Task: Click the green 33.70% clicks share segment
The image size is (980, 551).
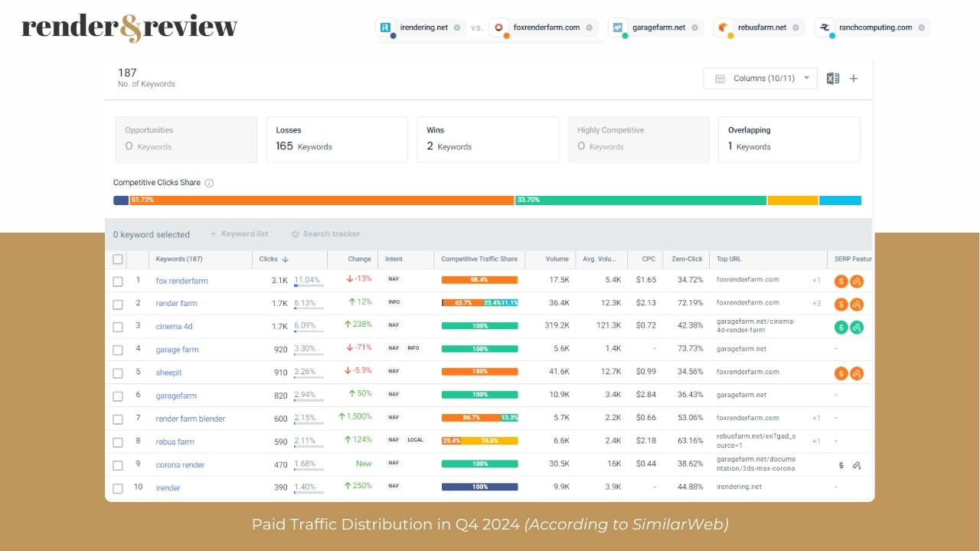Action: tap(641, 201)
